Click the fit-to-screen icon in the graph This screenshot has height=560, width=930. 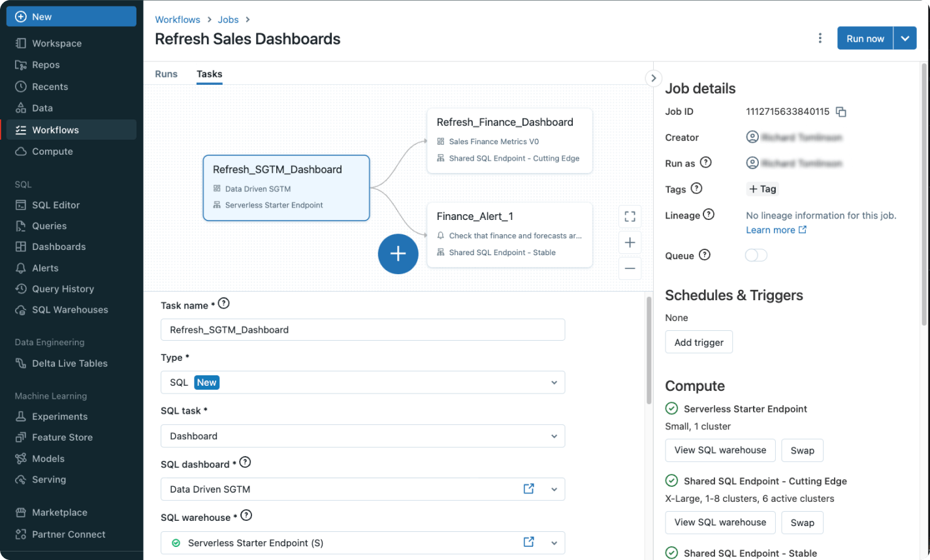tap(630, 216)
